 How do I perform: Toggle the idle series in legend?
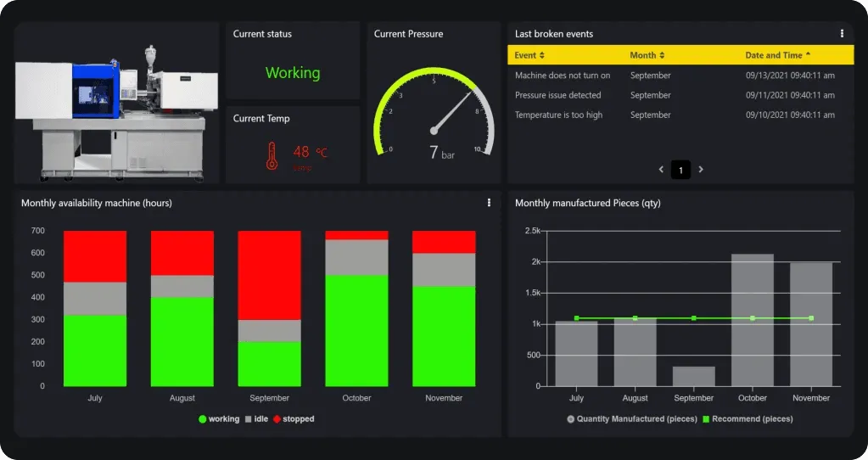point(257,419)
